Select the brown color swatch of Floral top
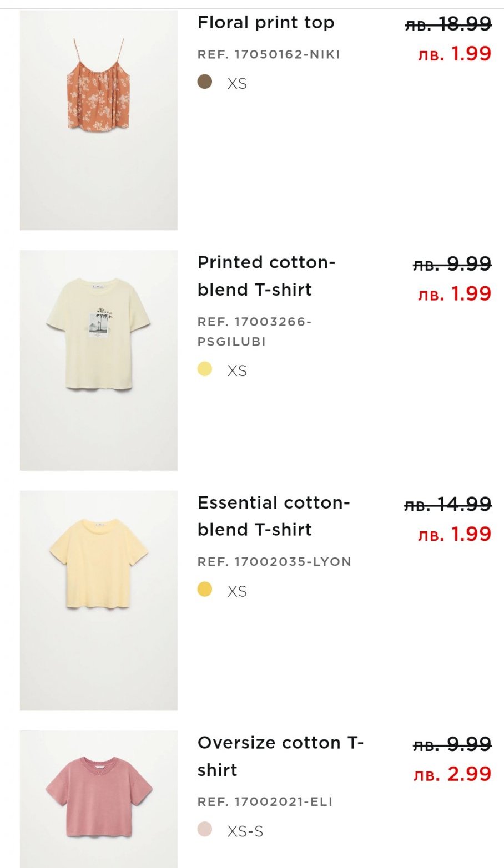Screen dimensions: 504x868 (205, 82)
